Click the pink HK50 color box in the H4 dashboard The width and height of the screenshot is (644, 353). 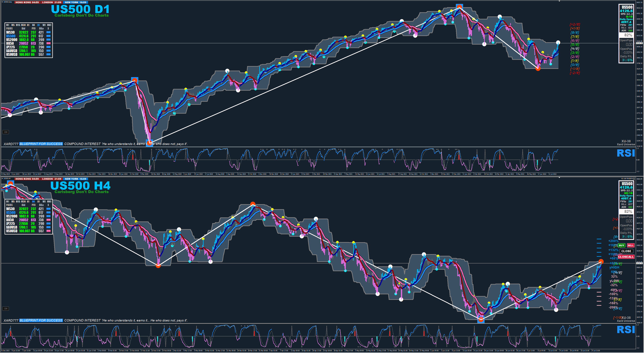pos(48,220)
